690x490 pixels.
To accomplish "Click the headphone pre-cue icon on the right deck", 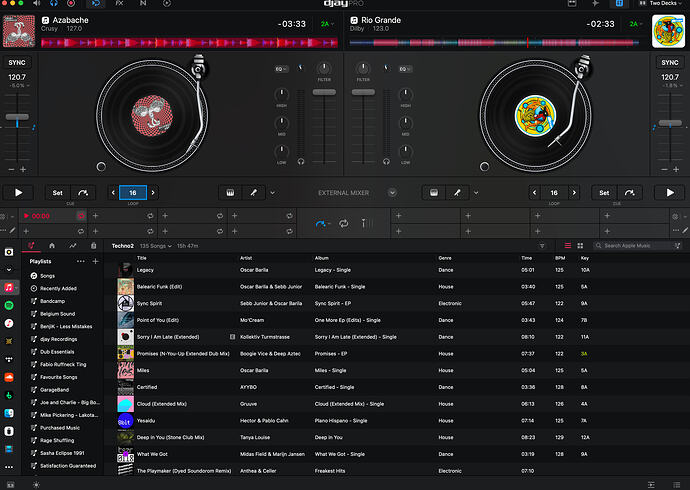I will (386, 161).
